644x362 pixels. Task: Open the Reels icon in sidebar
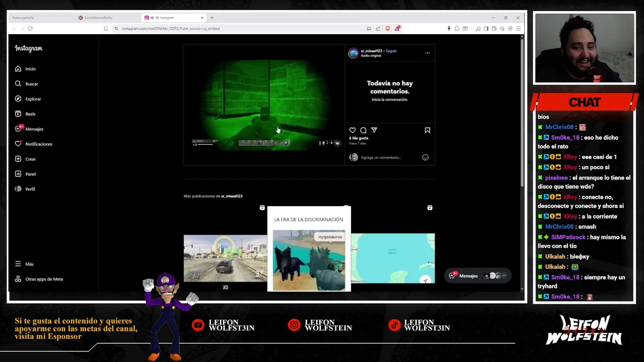(x=18, y=114)
